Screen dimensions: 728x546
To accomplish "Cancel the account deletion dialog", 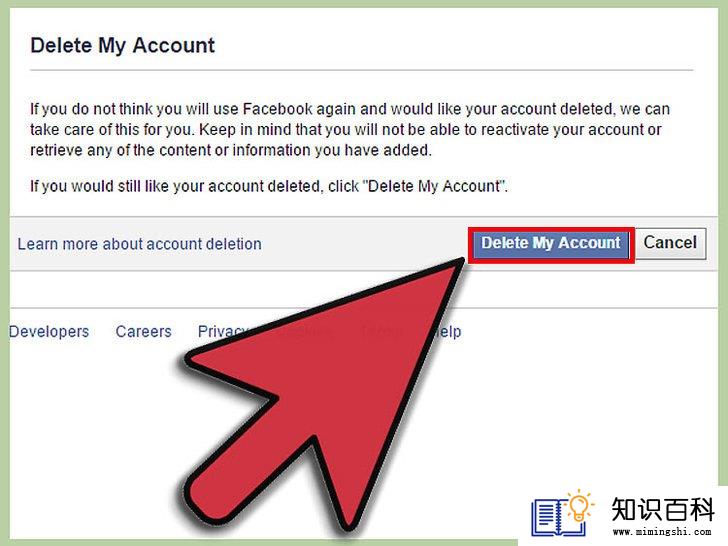I will [x=670, y=243].
